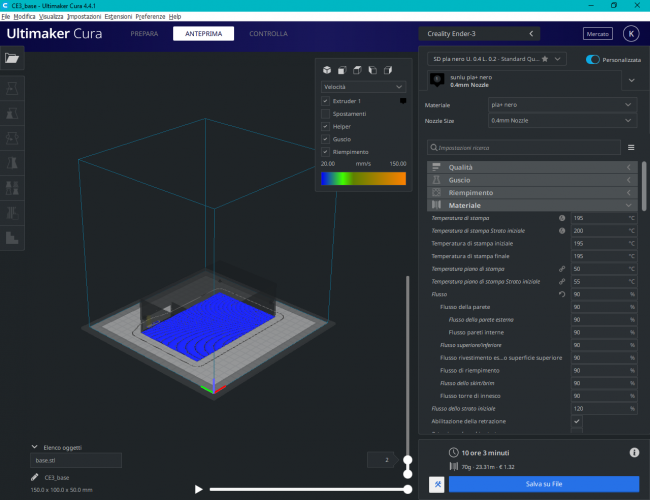The width and height of the screenshot is (650, 500).
Task: Uncheck Abilitazione della retrazione checkbox
Action: [577, 422]
